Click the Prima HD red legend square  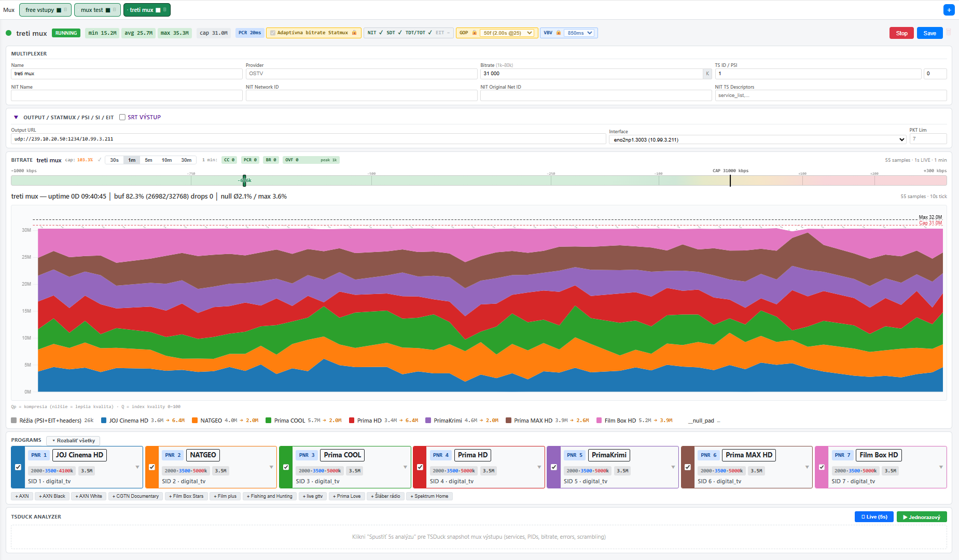pyautogui.click(x=352, y=421)
